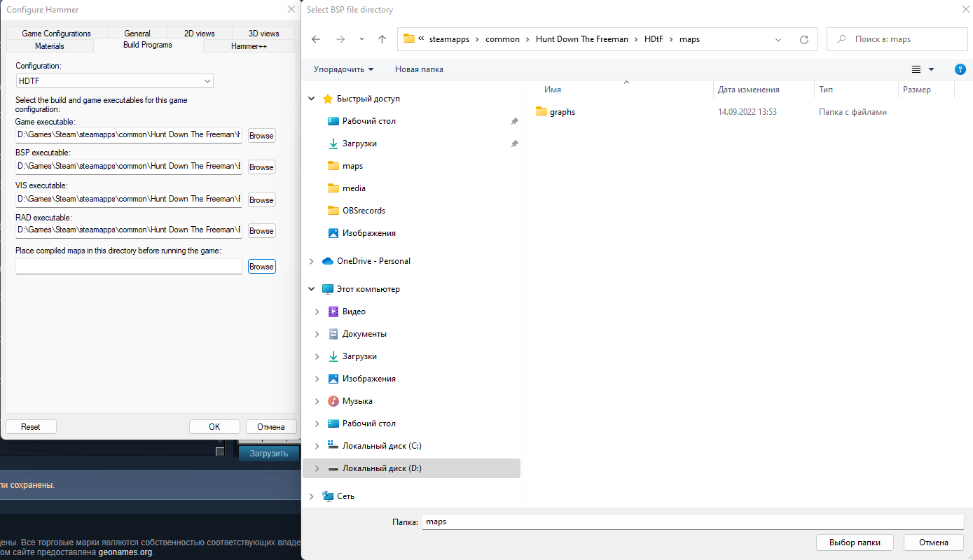Screen dimensions: 973x560
Task: Select Локальный диск (D:) drive
Action: 382,468
